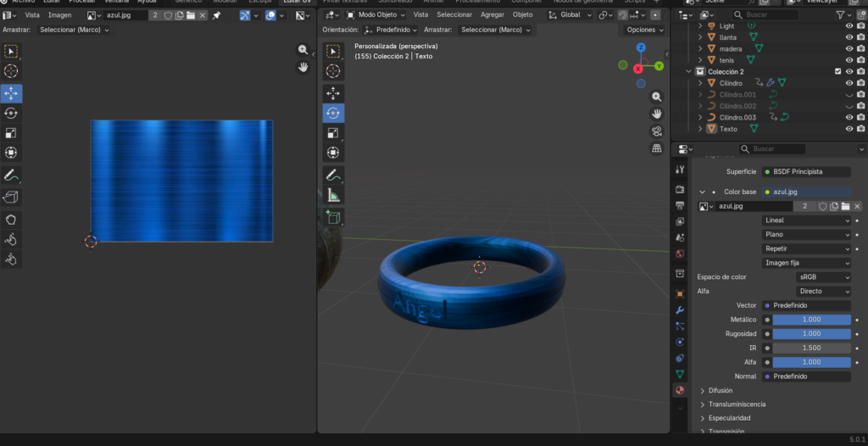This screenshot has width=868, height=446.
Task: Toggle perspective/orthographic grid icon in viewport
Action: 657,148
